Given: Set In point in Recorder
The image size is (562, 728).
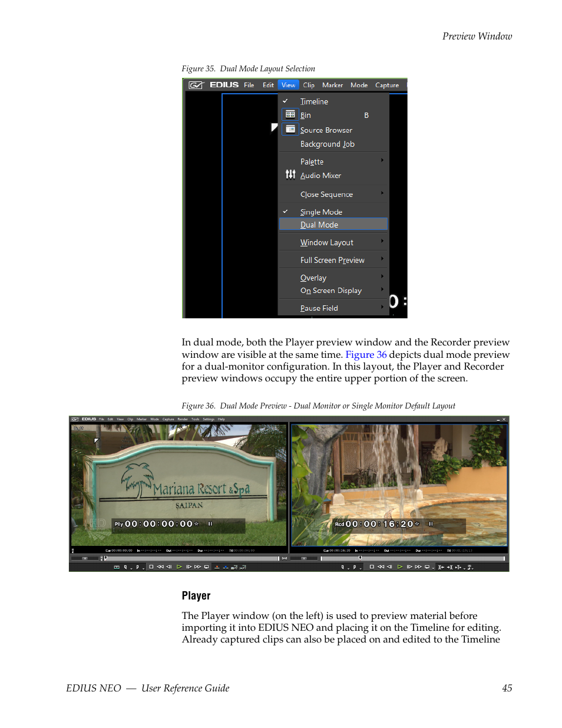Looking at the screenshot, I should tap(343, 567).
